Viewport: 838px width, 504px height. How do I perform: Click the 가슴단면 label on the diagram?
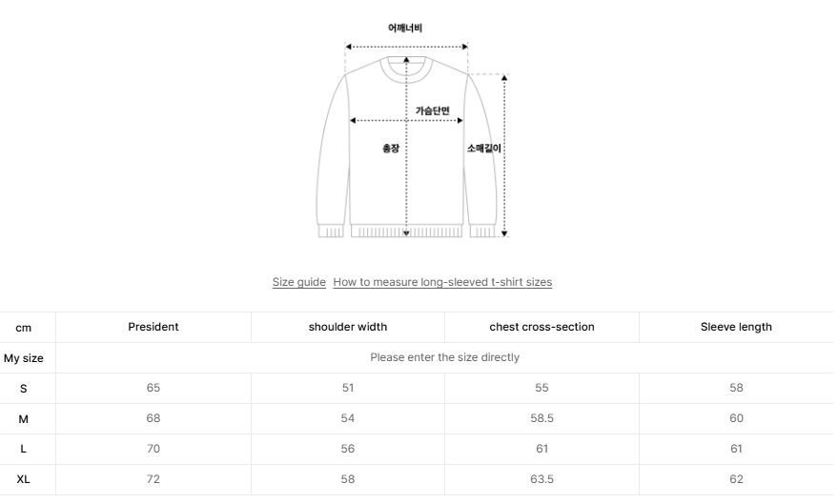tap(432, 111)
